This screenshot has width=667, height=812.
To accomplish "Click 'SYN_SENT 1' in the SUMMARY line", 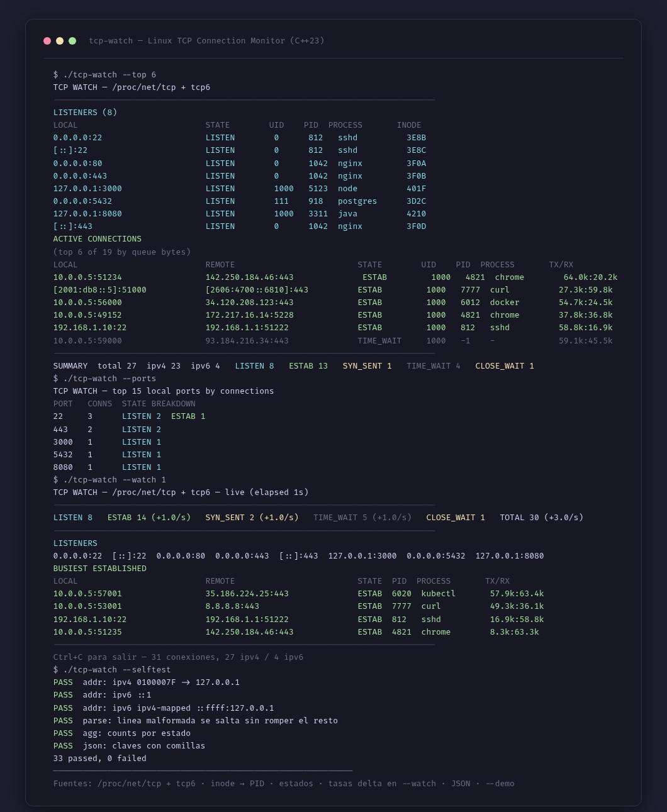I will click(367, 366).
